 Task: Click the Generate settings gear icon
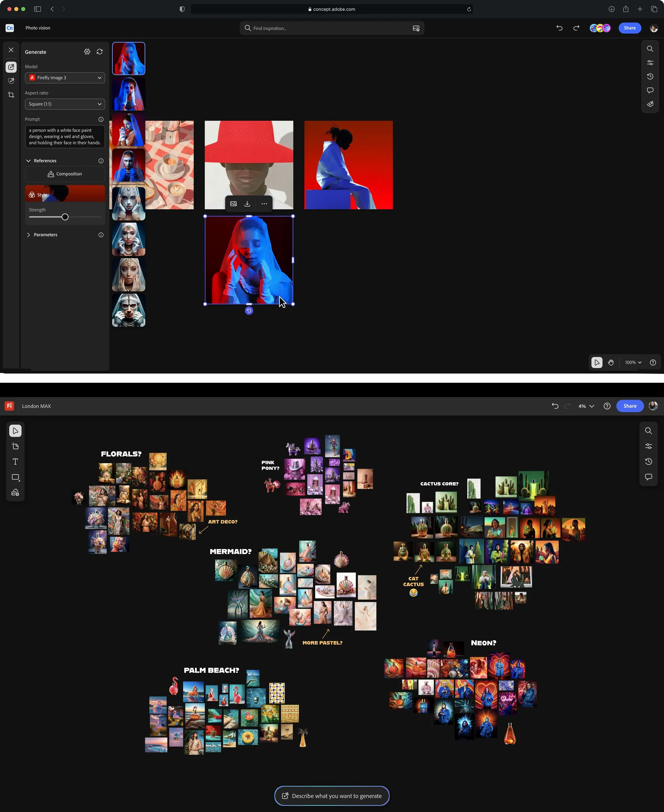point(87,52)
